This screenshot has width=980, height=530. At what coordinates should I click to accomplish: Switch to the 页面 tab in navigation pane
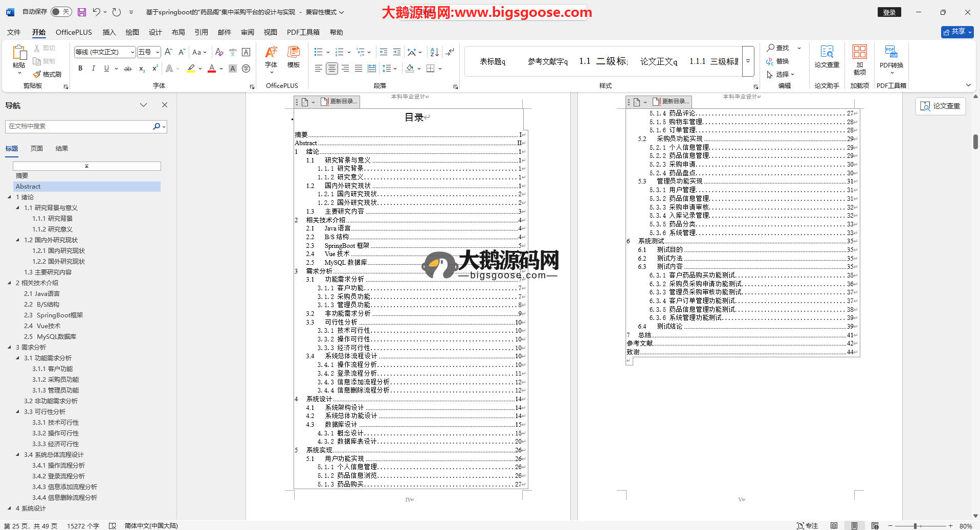pos(37,149)
